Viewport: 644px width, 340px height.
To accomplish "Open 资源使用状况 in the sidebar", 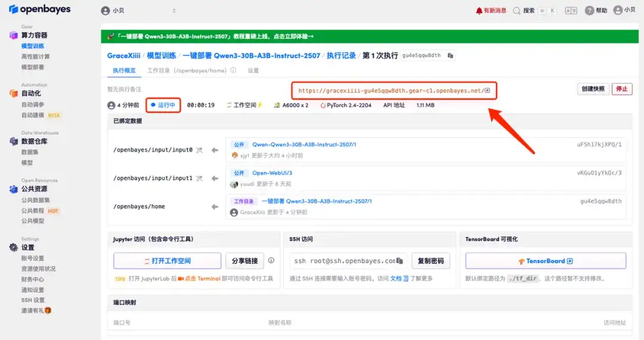I will pos(38,269).
